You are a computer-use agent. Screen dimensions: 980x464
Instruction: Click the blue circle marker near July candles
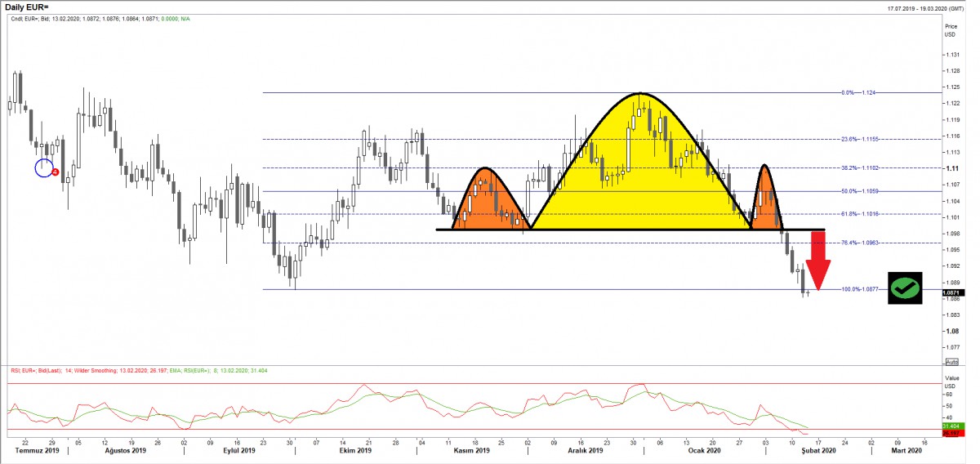click(x=44, y=168)
